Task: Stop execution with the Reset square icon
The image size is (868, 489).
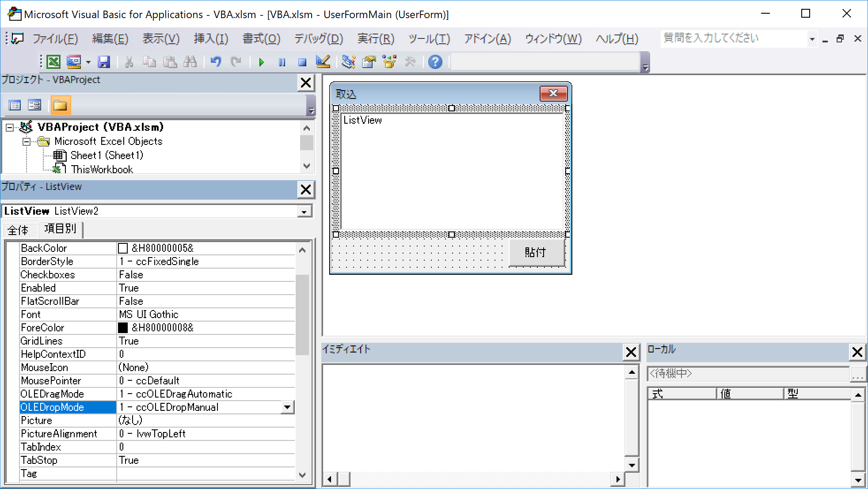Action: pyautogui.click(x=302, y=62)
